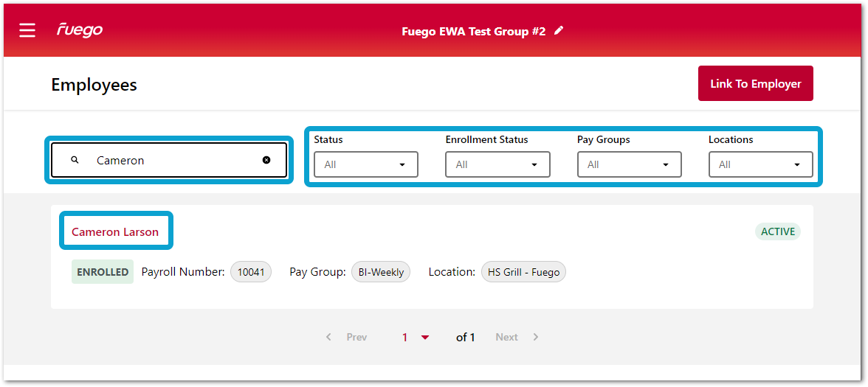This screenshot has width=868, height=387.
Task: Click the pencil edit icon beside group name
Action: point(559,31)
